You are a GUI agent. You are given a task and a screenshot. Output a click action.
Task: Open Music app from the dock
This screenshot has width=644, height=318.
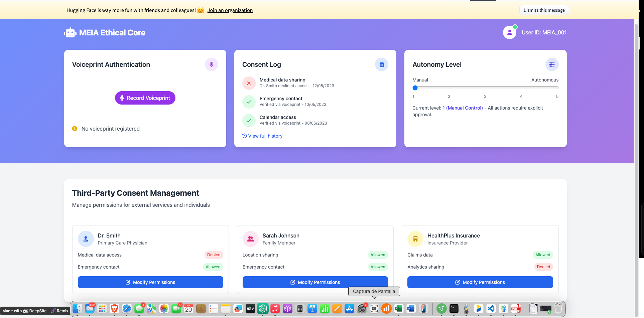click(275, 308)
